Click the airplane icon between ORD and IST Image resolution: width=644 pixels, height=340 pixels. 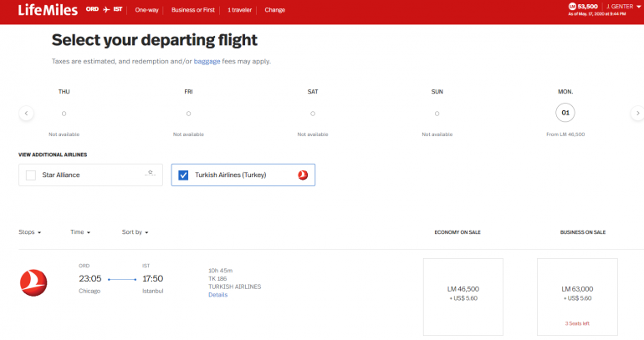tap(106, 10)
